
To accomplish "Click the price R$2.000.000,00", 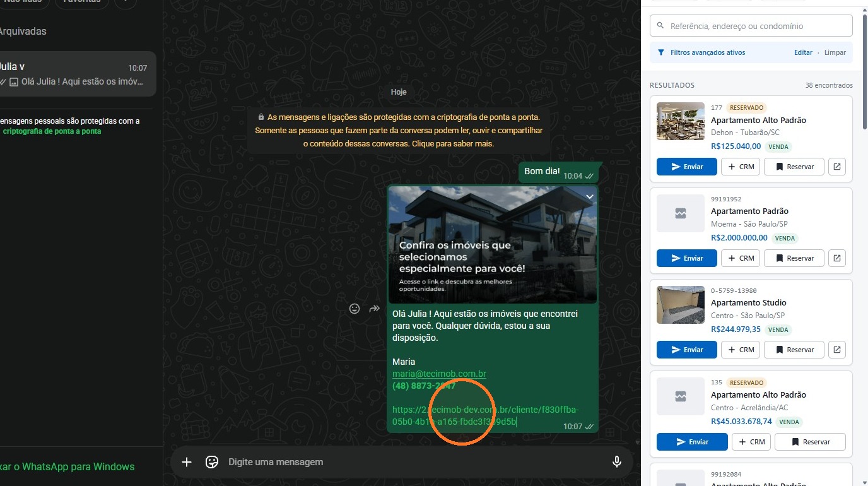I will click(x=739, y=238).
